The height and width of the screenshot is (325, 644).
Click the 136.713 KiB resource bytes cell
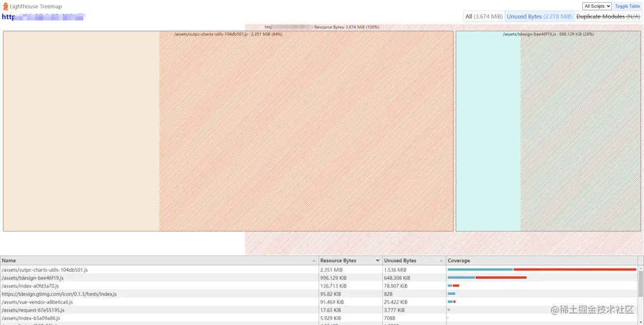point(350,286)
